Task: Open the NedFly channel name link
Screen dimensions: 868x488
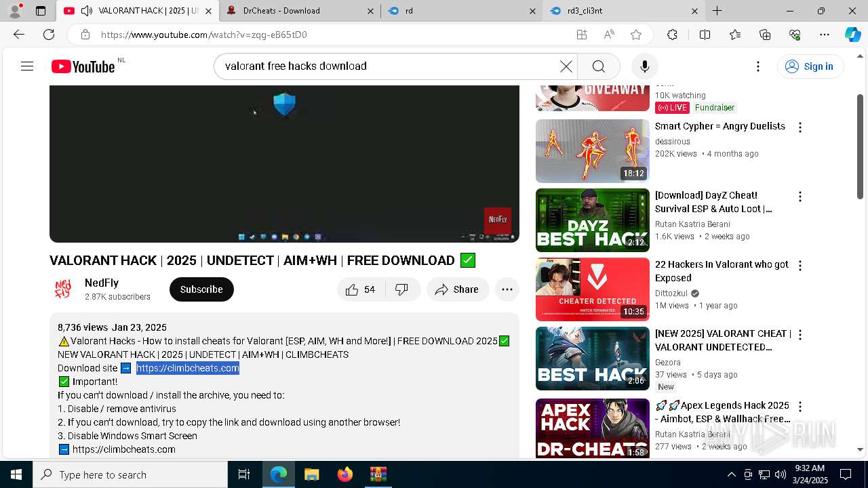Action: (102, 283)
